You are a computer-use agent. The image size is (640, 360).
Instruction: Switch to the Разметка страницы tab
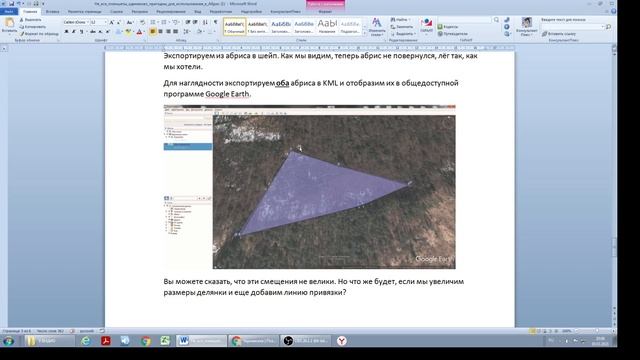[84, 11]
